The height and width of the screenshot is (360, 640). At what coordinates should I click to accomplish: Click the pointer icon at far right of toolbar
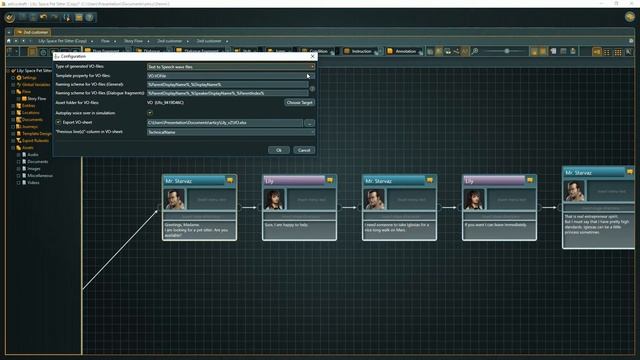click(x=629, y=52)
